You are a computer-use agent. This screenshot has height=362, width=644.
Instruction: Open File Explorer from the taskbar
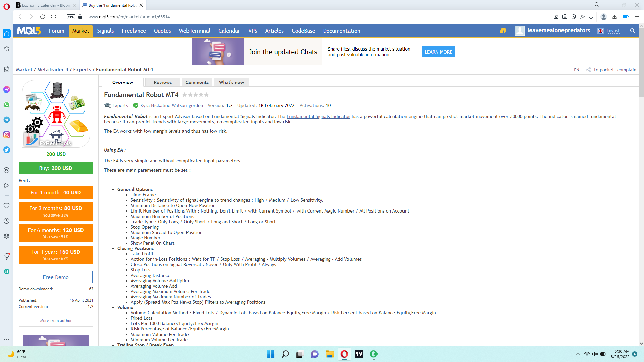pos(329,354)
